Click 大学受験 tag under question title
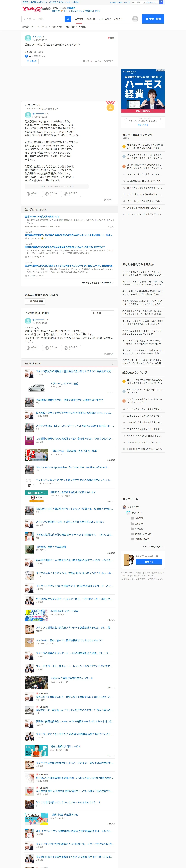 click(x=28, y=52)
